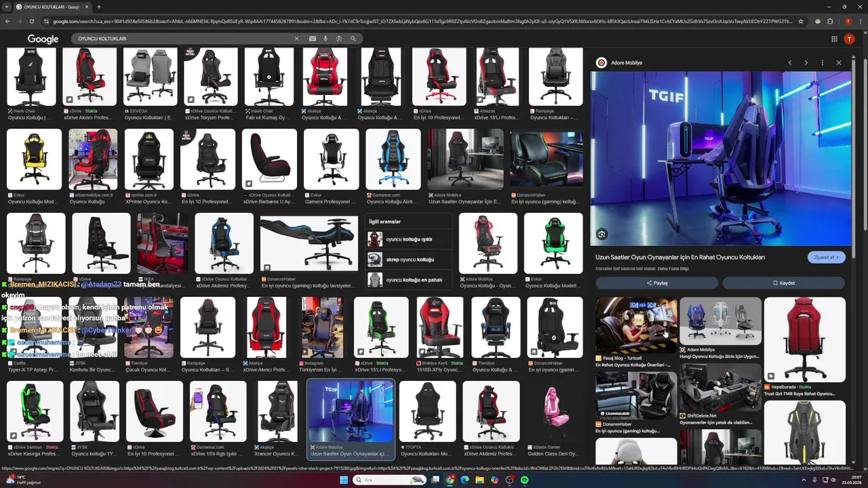This screenshot has width=868, height=488.
Task: Reload the page with refresh icon
Action: point(32,21)
